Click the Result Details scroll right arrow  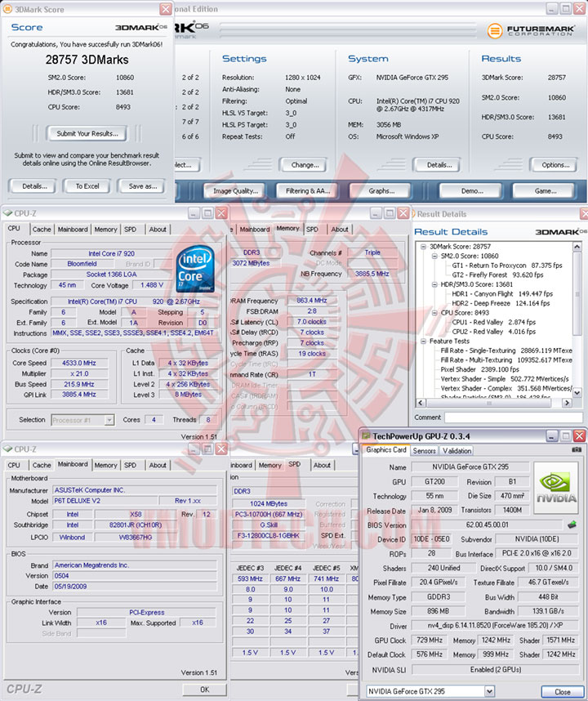point(567,403)
